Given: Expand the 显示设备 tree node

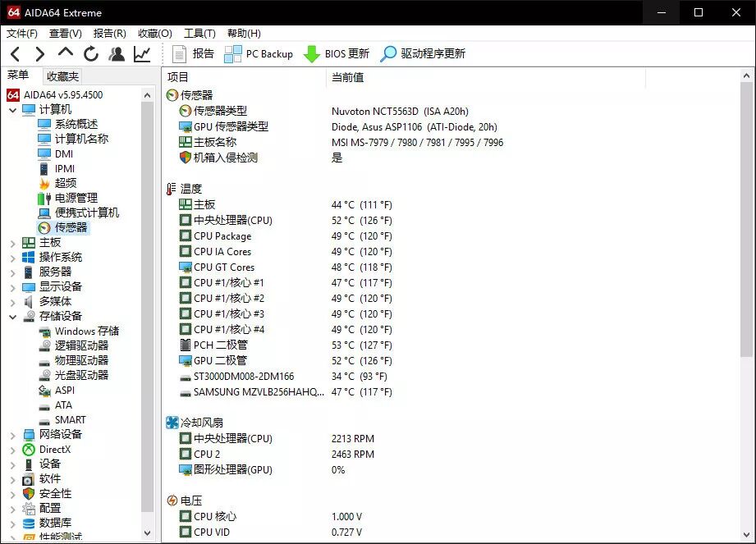Looking at the screenshot, I should coord(13,288).
